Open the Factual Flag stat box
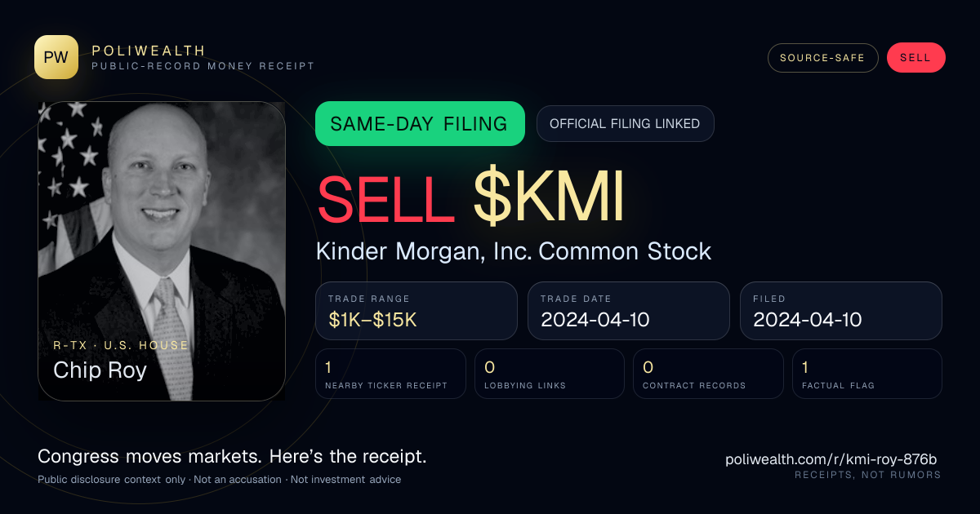980x514 pixels. coord(867,374)
